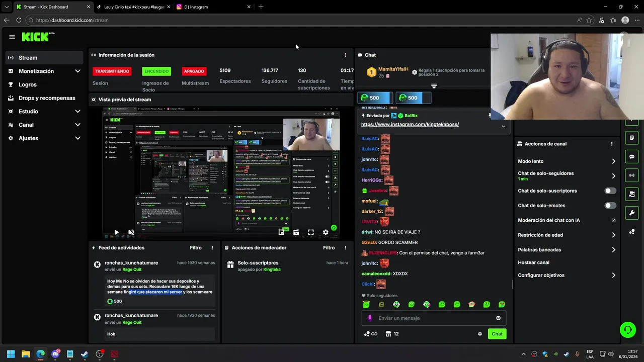Expand the Estudio sidebar menu
Screen dimensions: 644x362
(44, 111)
